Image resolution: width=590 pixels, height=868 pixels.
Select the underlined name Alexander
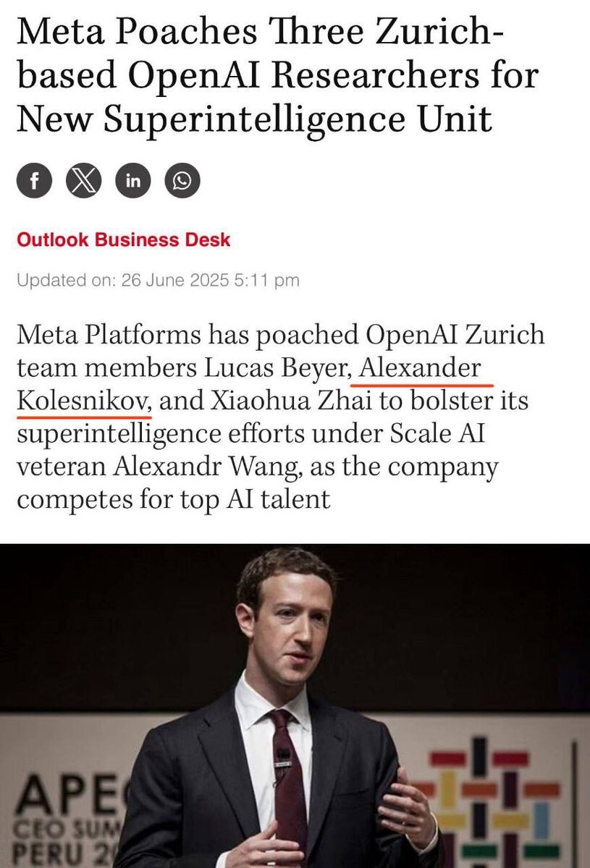pos(420,367)
